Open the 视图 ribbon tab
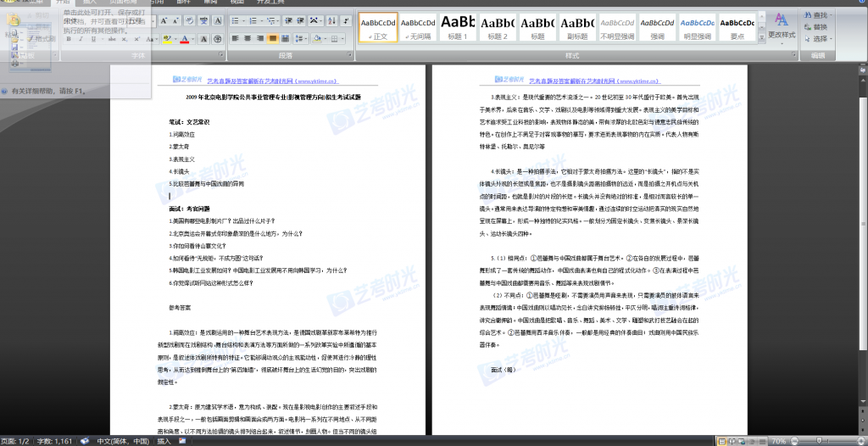The height and width of the screenshot is (446, 868). 239,3
